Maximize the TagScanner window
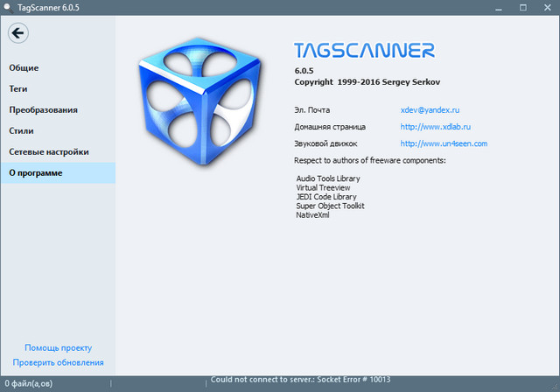This screenshot has width=560, height=392. point(521,8)
